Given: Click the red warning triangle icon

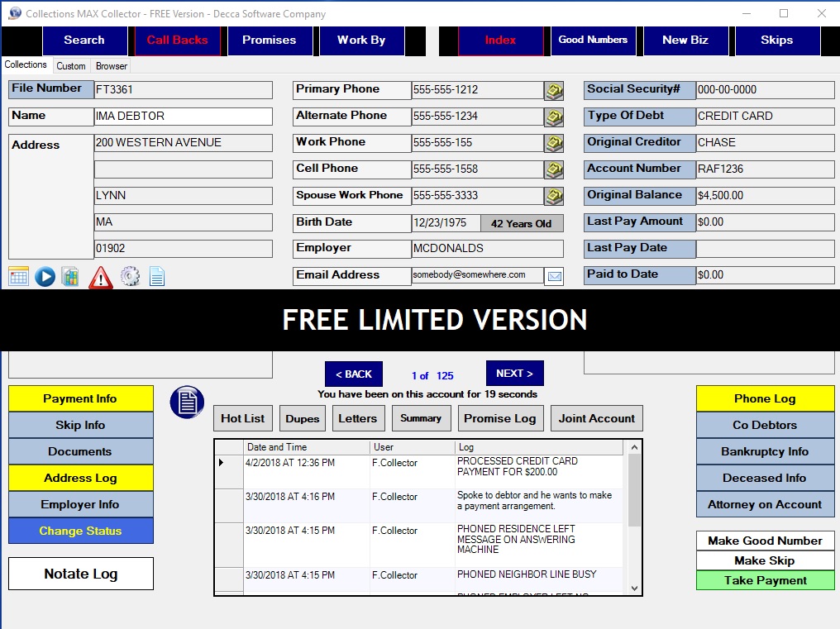Looking at the screenshot, I should point(100,277).
